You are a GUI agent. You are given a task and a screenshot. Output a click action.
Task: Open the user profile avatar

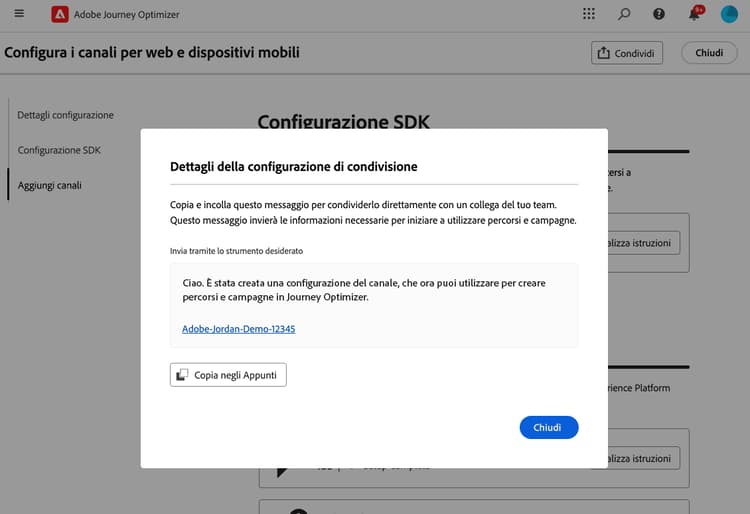[x=729, y=14]
